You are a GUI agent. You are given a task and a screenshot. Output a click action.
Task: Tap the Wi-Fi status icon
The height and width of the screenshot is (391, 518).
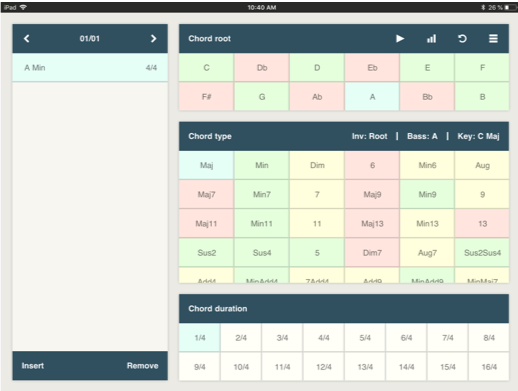pyautogui.click(x=23, y=7)
